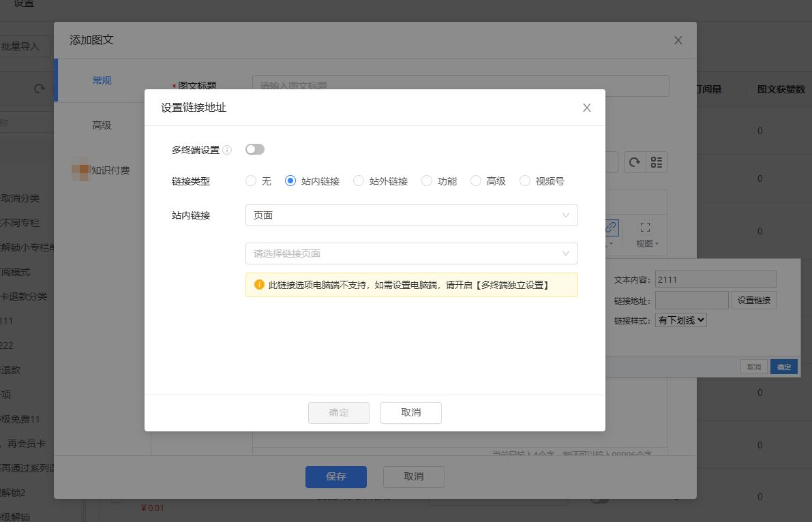Click the reload icon in left sidebar
The height and width of the screenshot is (522, 812).
tap(40, 89)
